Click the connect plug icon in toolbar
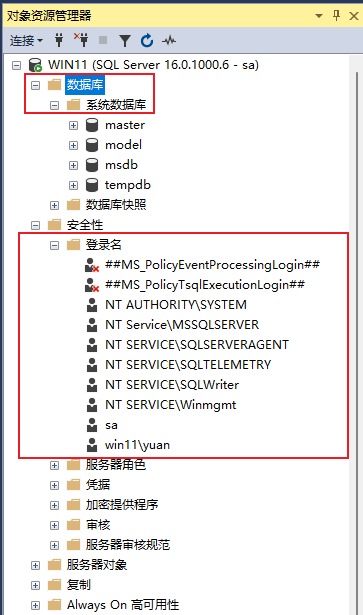The height and width of the screenshot is (615, 363). tap(59, 40)
